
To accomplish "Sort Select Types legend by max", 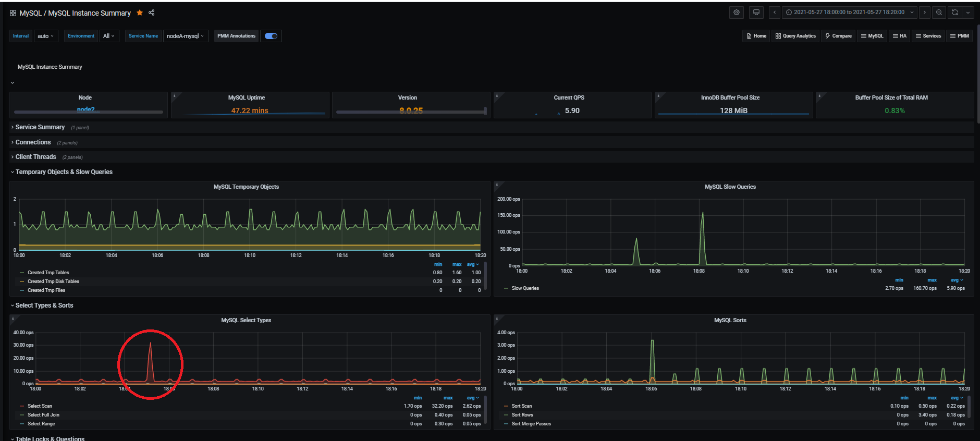I will [448, 398].
